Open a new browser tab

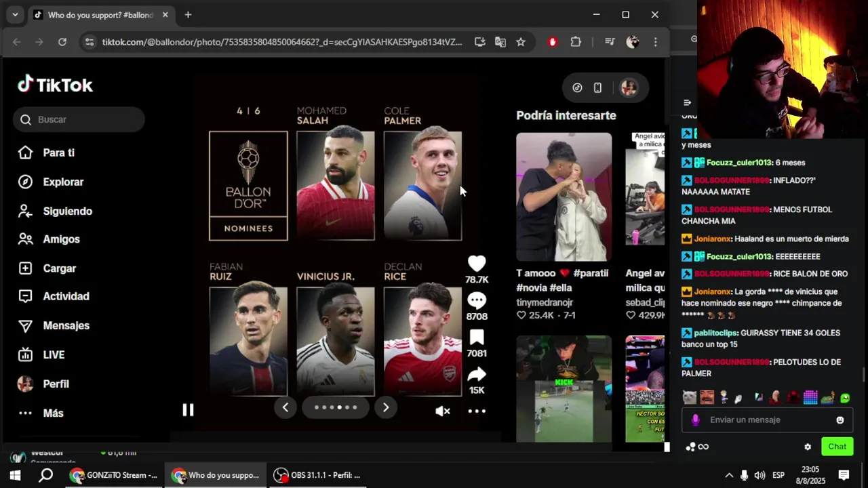pos(188,15)
